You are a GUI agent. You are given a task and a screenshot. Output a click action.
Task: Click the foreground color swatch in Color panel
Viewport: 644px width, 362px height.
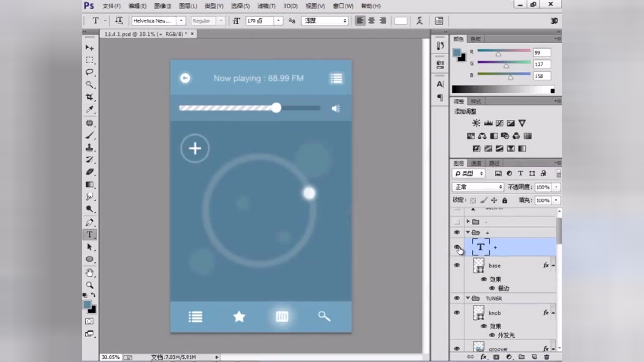(x=457, y=52)
